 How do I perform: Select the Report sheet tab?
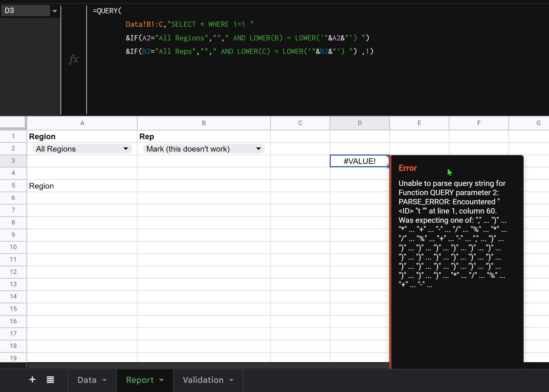(140, 380)
